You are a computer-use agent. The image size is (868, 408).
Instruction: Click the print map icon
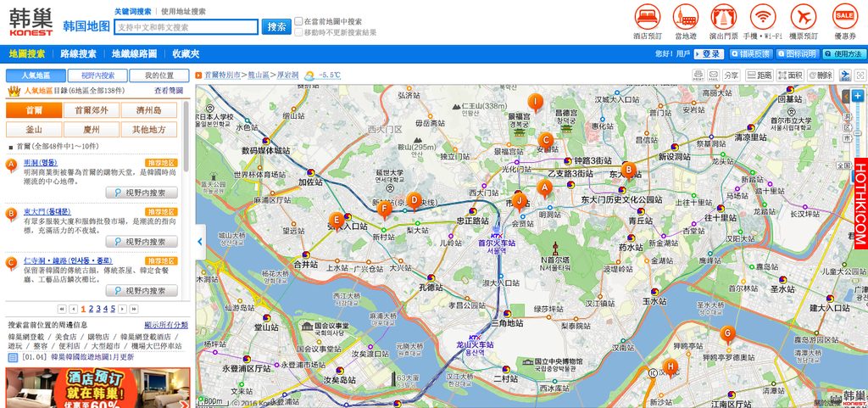[698, 75]
